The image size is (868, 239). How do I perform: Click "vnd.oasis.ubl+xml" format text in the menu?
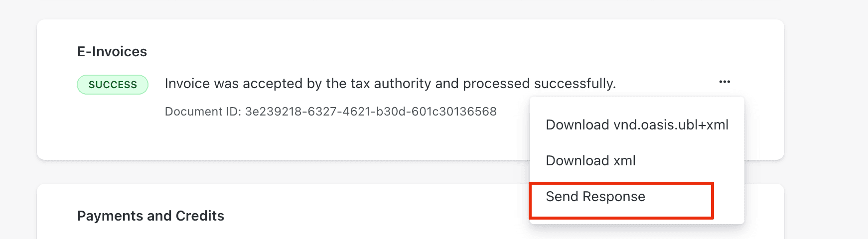(x=671, y=125)
